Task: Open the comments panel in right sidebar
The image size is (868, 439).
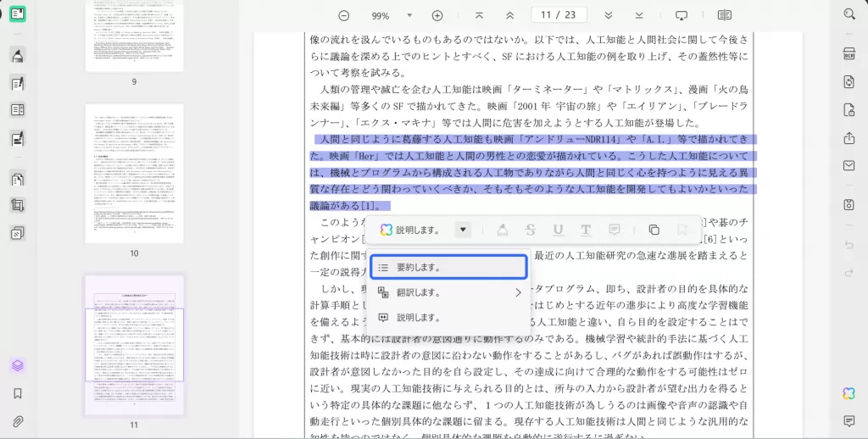Action: coord(849,421)
